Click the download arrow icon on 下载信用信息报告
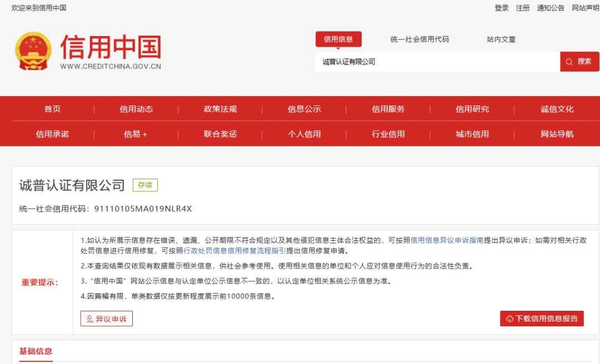 click(509, 318)
